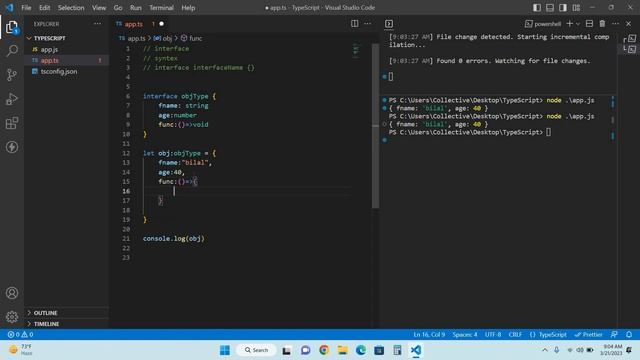Open terminal panel more actions
The width and height of the screenshot is (640, 360).
[615, 24]
